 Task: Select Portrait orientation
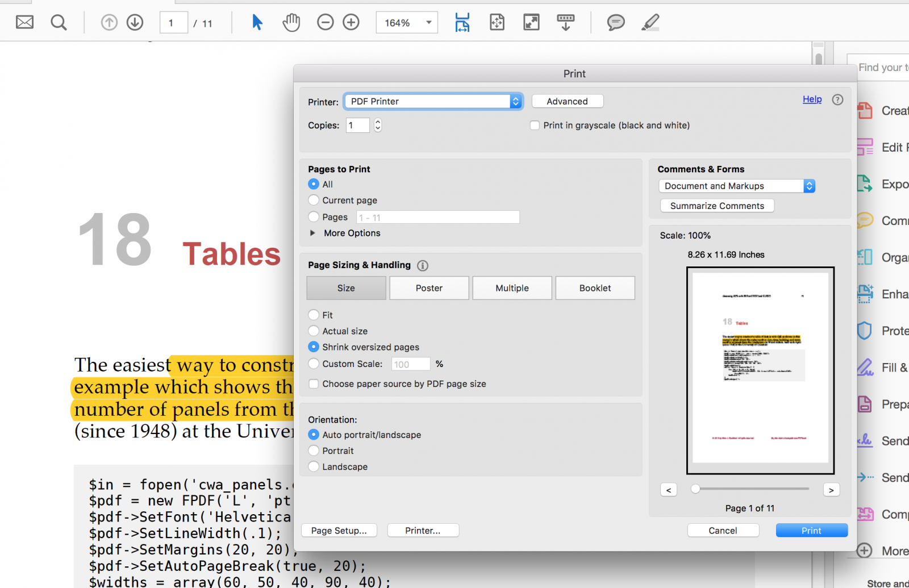pos(314,451)
